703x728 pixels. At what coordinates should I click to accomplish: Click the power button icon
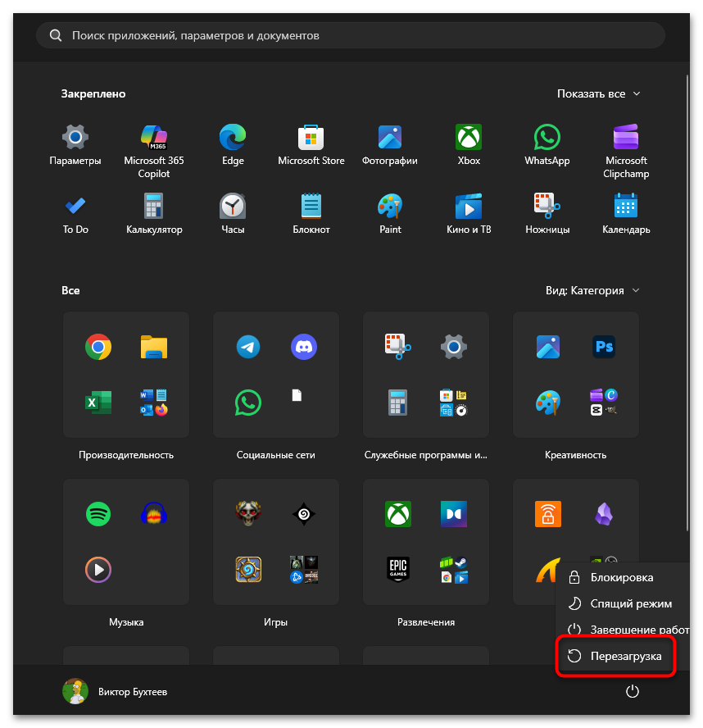point(632,692)
